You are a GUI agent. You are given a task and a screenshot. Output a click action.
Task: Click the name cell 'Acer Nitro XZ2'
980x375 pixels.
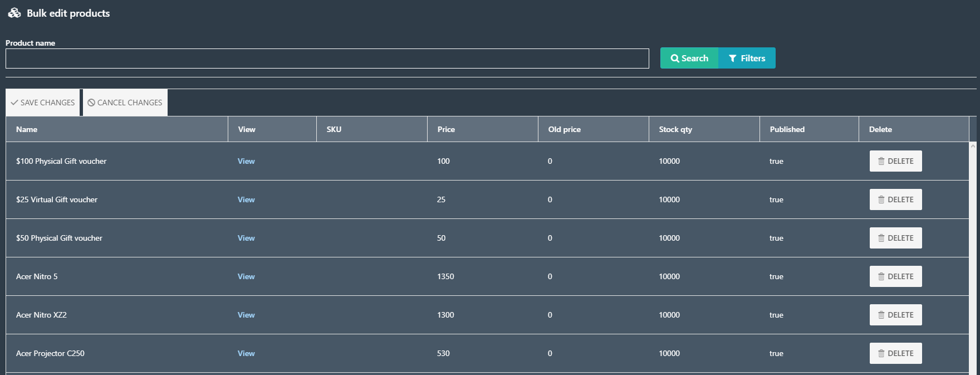pos(117,315)
